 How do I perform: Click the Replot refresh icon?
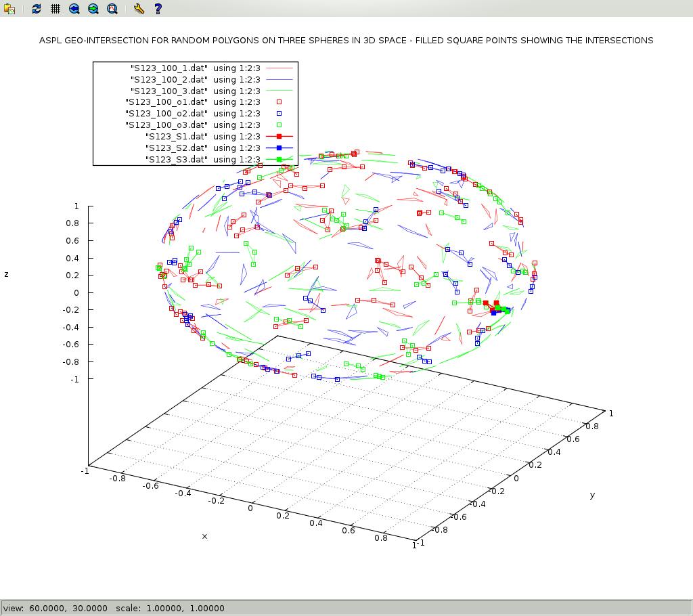tap(37, 9)
